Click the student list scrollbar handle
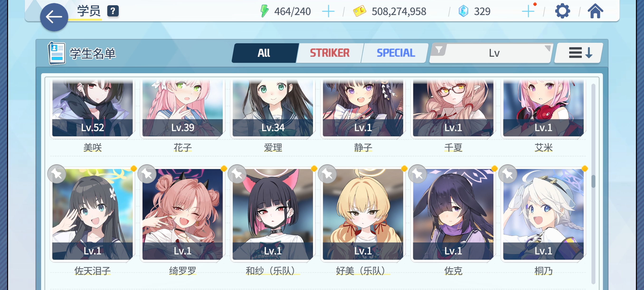Viewport: 644px width, 290px height. [593, 181]
